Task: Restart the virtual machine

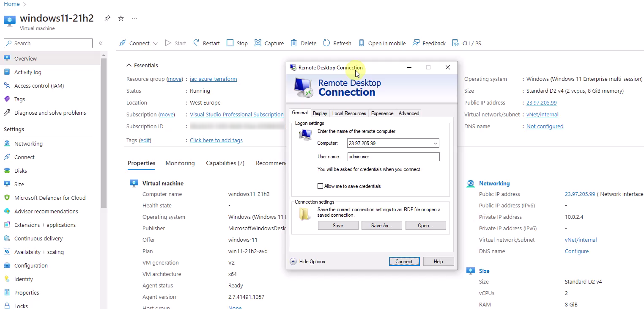Action: click(x=206, y=43)
